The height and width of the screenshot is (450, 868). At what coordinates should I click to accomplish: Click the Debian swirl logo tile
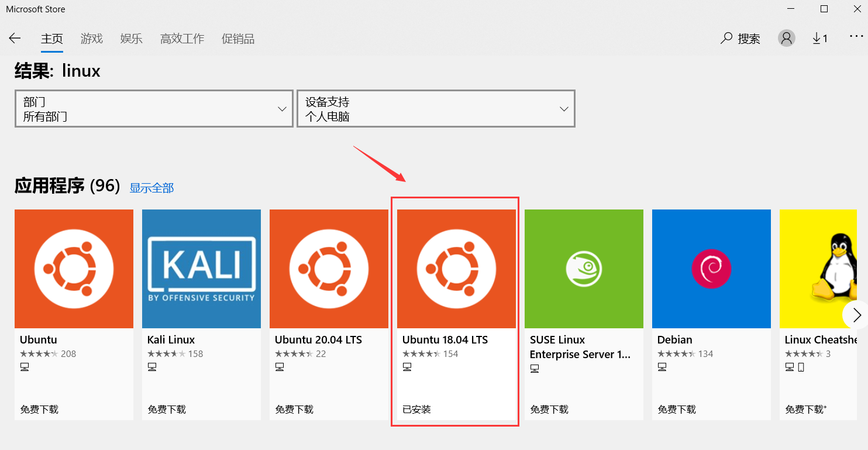(711, 269)
